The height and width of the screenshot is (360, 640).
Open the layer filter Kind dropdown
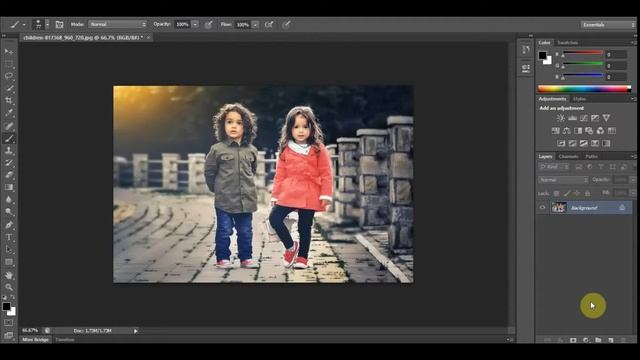[x=554, y=167]
